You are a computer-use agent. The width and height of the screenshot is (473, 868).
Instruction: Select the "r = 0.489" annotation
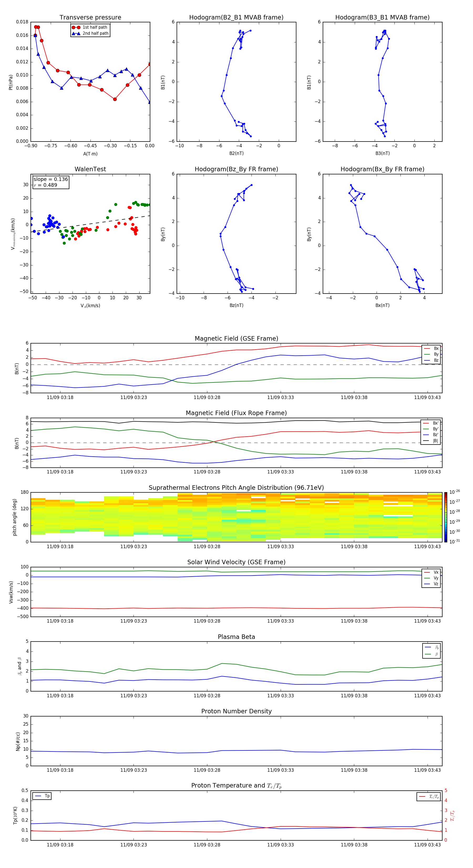(45, 185)
